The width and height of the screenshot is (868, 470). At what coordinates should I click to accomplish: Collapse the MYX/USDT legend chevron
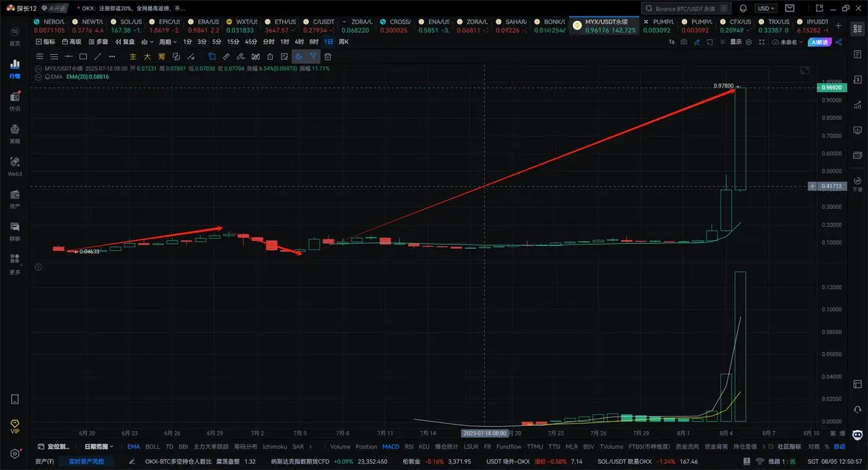pyautogui.click(x=40, y=68)
